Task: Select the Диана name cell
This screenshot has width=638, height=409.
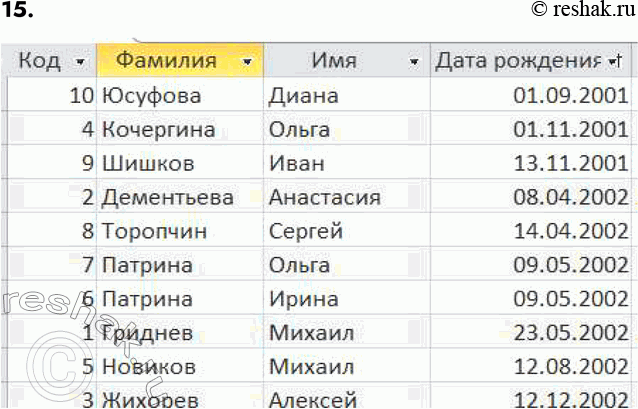Action: coord(303,96)
